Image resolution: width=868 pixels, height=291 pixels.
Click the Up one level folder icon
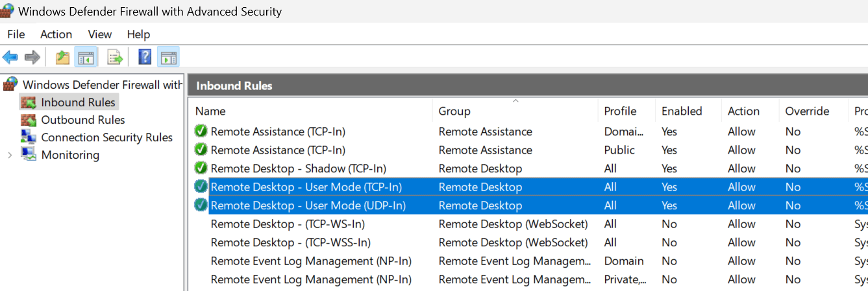click(x=62, y=58)
